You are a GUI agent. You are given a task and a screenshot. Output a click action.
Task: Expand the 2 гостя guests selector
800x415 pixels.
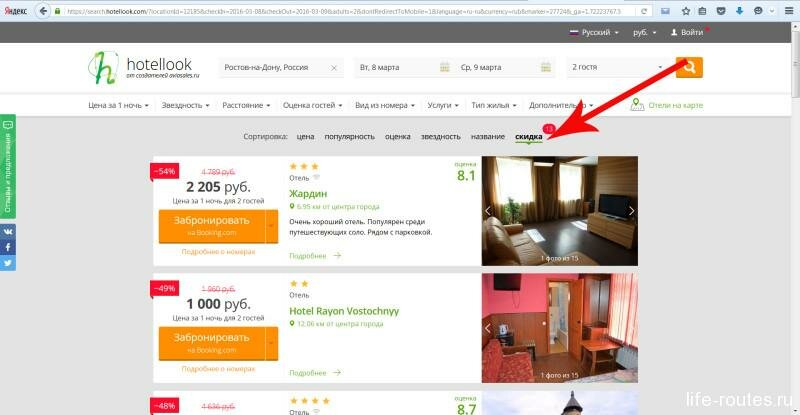tap(615, 68)
